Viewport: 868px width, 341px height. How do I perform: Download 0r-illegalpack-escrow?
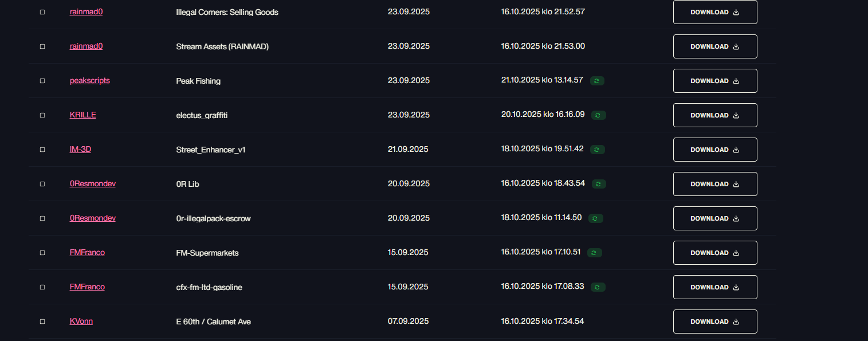coord(715,218)
